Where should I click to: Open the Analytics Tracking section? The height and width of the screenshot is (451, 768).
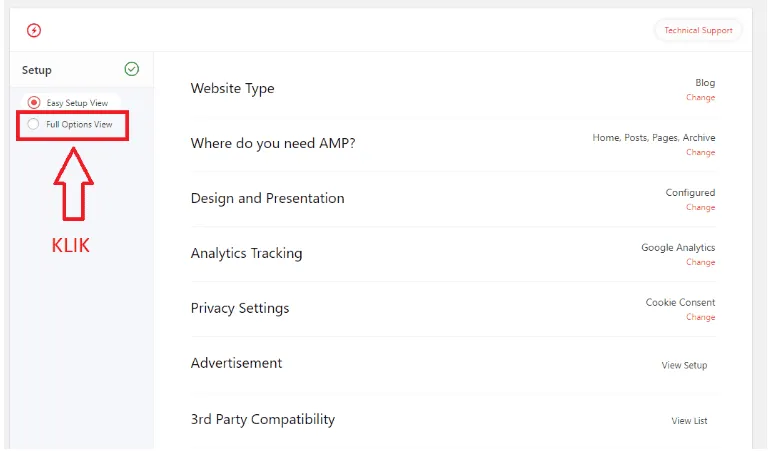[x=246, y=253]
